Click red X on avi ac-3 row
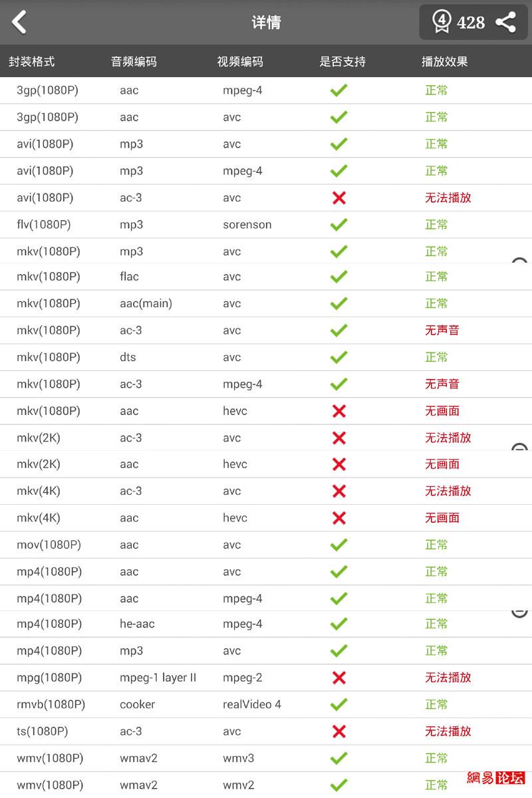The width and height of the screenshot is (532, 798). coord(339,198)
